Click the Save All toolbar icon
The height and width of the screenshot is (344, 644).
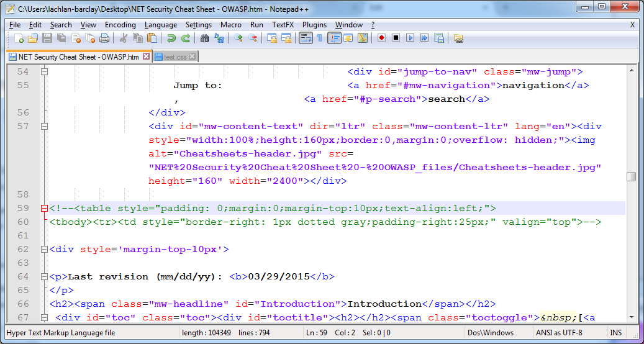pyautogui.click(x=61, y=38)
